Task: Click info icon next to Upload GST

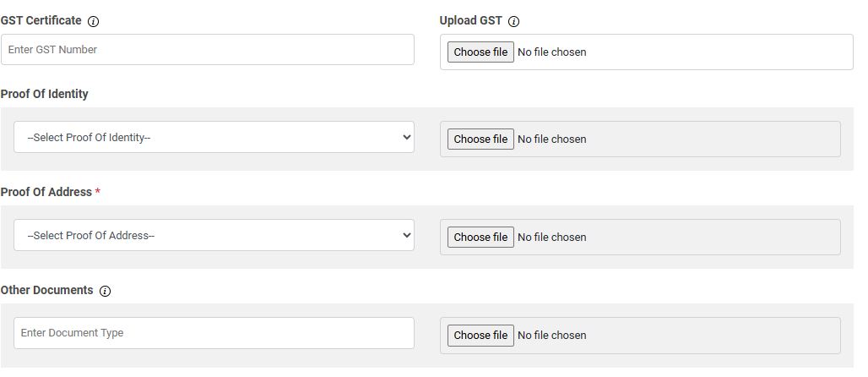Action: coord(514,22)
